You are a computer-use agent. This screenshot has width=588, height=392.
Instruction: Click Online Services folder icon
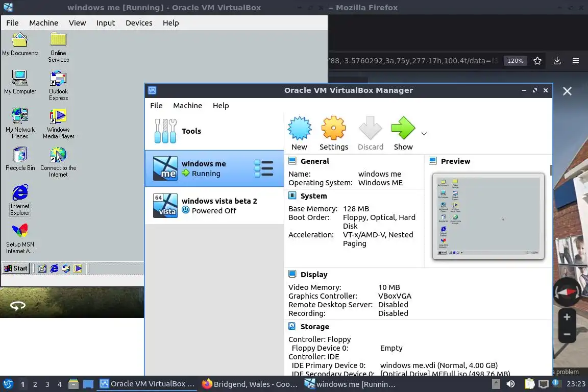click(x=58, y=47)
